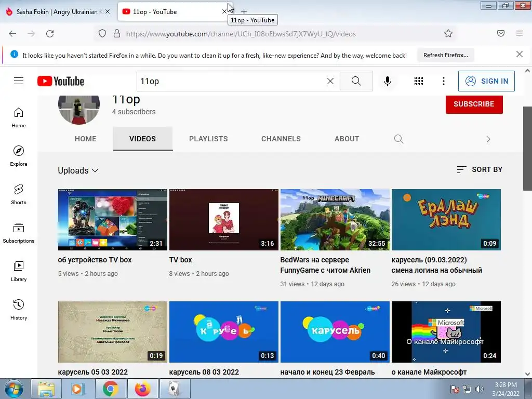Viewport: 532px width, 399px height.
Task: Click the SIGN IN button
Action: [486, 81]
